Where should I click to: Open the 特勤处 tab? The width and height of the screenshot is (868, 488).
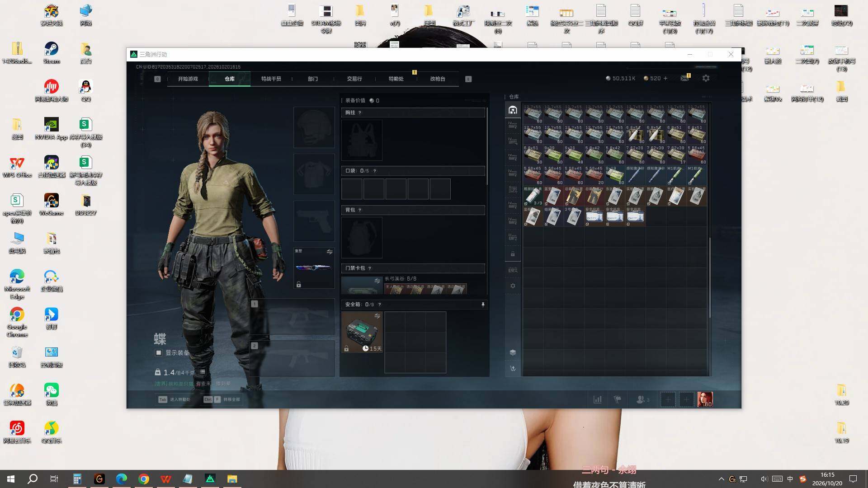[396, 79]
